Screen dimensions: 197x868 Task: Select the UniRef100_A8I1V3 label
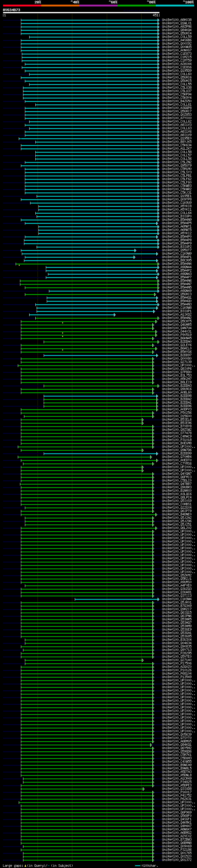coord(176,125)
